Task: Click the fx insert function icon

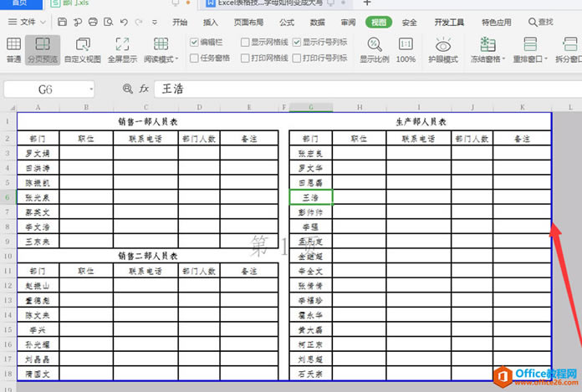Action: point(144,89)
